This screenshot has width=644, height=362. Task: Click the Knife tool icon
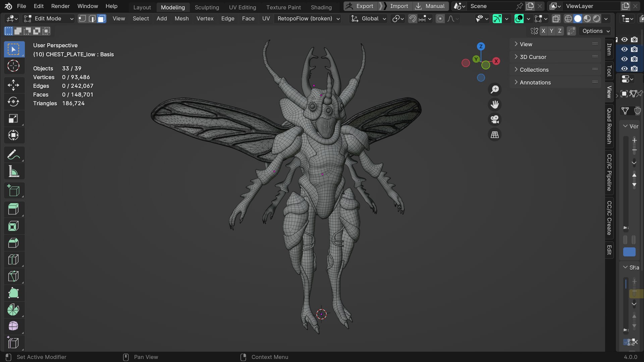pos(13,276)
